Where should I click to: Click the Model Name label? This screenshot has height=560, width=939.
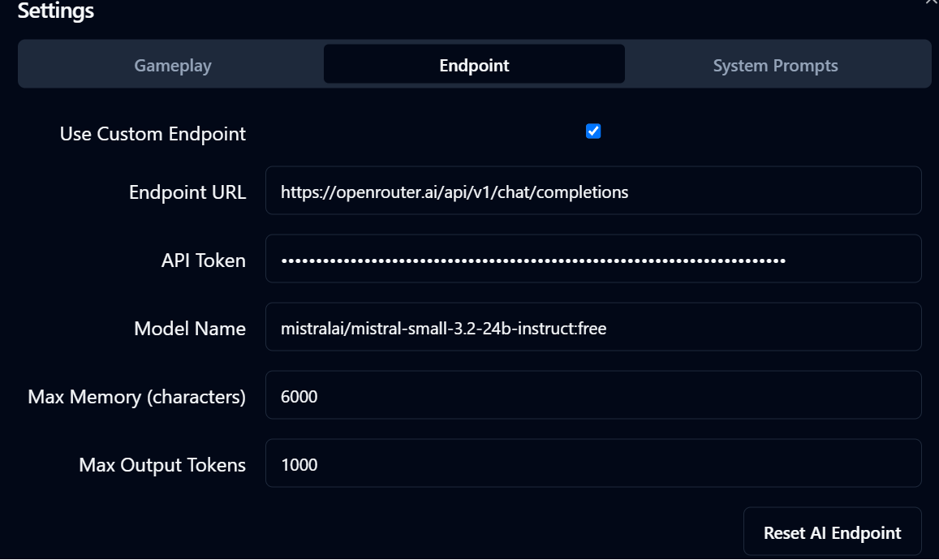coord(190,329)
